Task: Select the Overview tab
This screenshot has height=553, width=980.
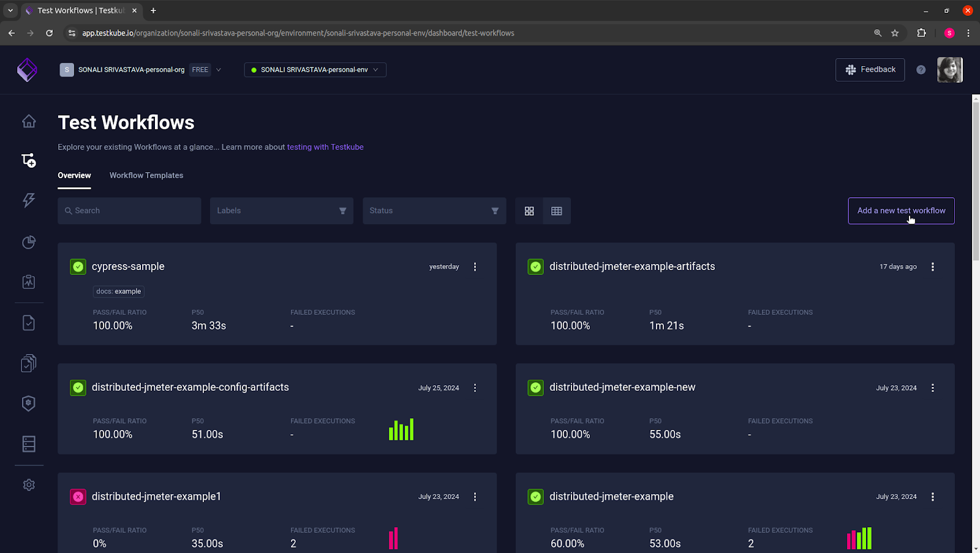Action: point(74,175)
